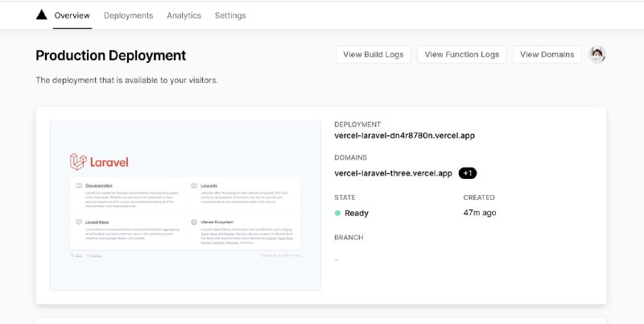Select the Overview tab
Viewport: 644px width, 324px height.
[x=72, y=15]
